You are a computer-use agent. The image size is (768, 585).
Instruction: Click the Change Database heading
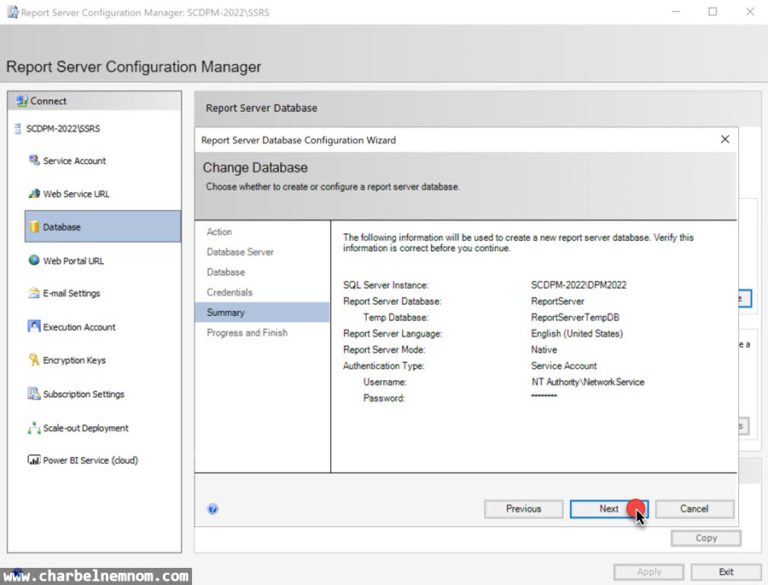[x=255, y=168]
